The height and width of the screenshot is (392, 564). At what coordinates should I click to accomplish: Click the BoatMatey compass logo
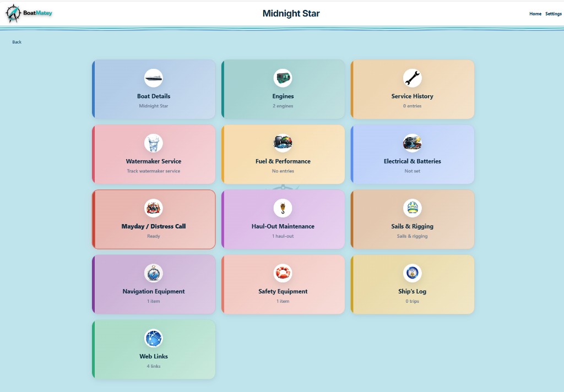[x=13, y=13]
